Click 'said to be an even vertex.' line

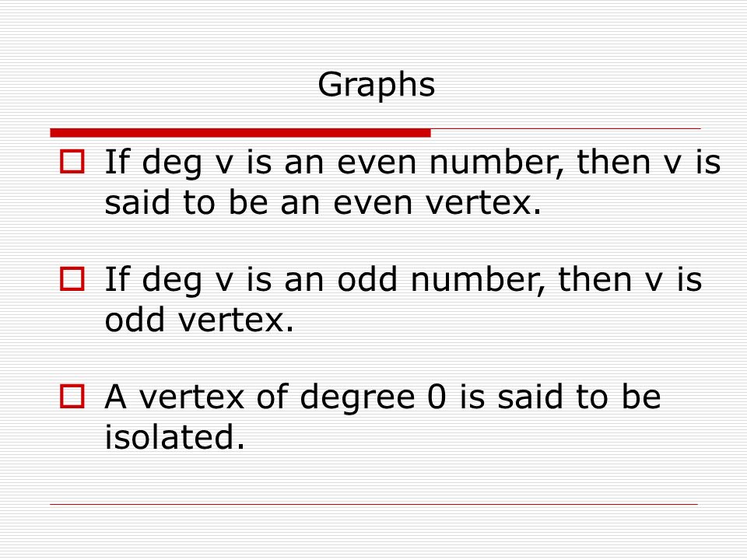coord(323,202)
